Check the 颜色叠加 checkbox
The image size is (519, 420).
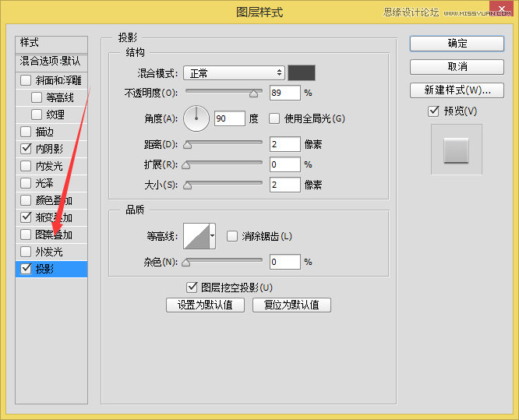[26, 200]
